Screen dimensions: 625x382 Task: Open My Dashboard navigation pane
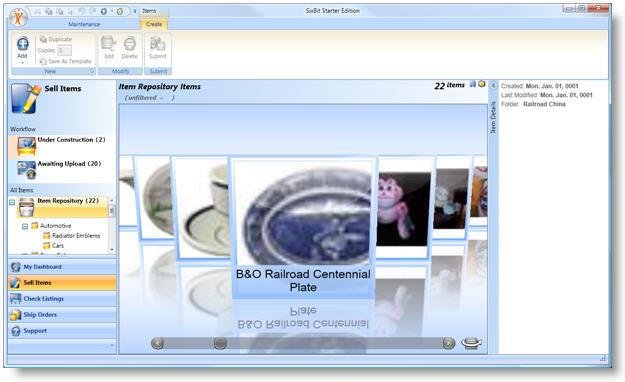tap(62, 267)
